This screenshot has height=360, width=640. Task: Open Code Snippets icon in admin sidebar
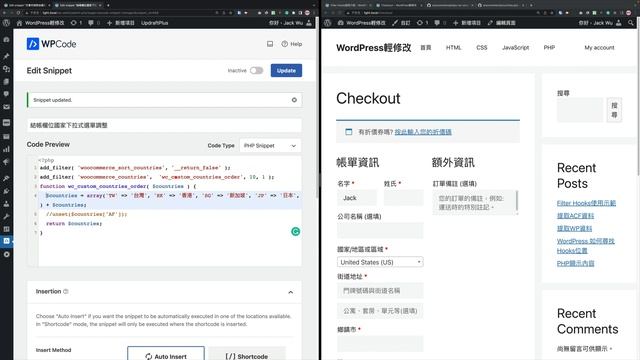pos(6,241)
